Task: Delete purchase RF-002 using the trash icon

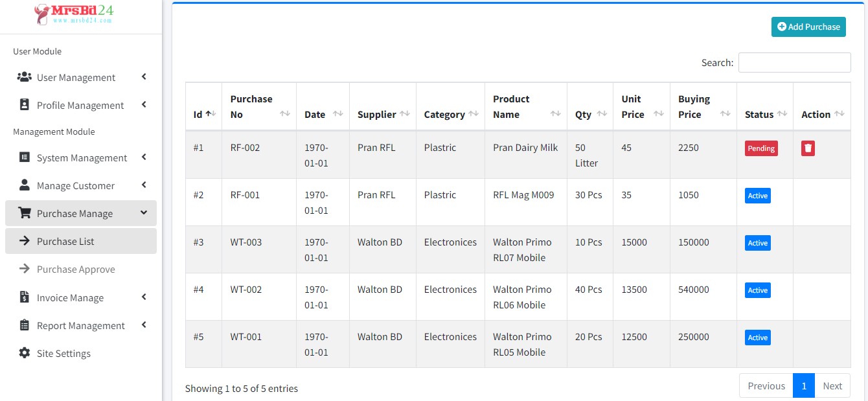Action: (807, 148)
